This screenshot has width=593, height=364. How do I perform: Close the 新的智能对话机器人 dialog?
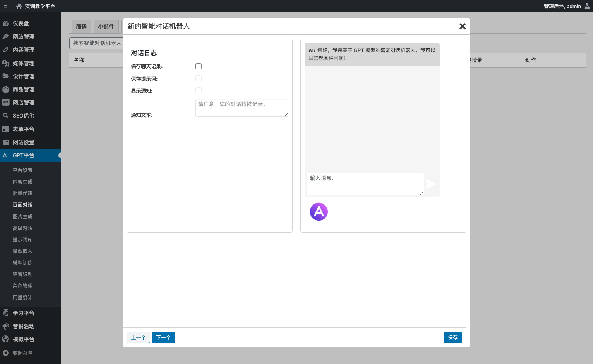point(463,26)
